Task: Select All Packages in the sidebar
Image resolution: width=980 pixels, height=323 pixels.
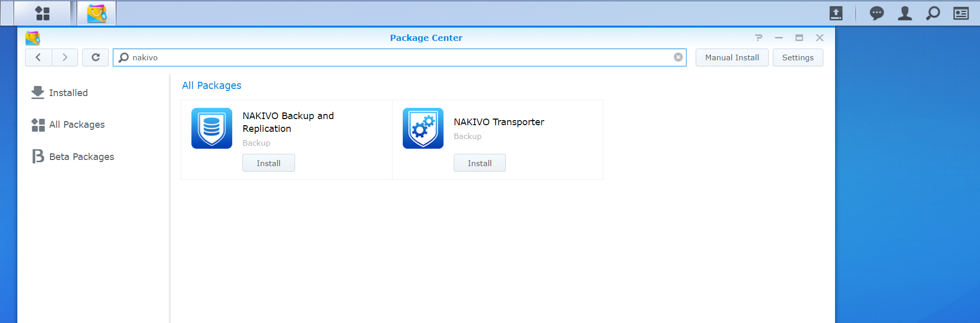Action: 77,125
